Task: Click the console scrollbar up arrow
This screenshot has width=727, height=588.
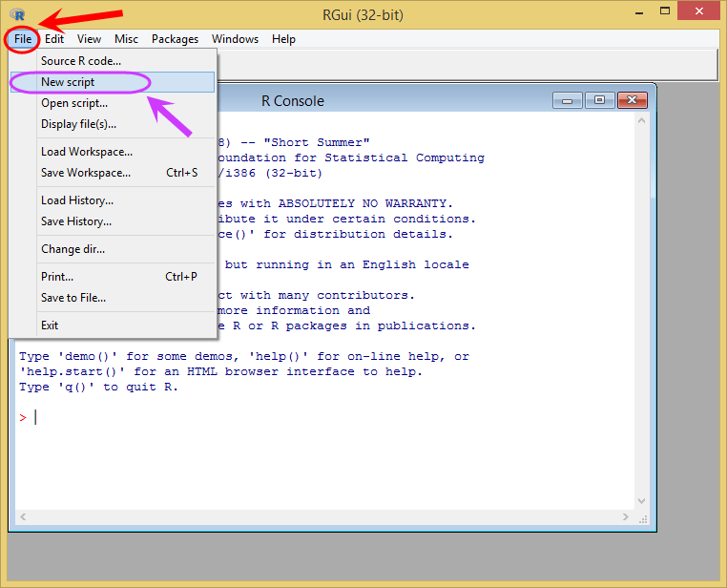Action: [642, 120]
